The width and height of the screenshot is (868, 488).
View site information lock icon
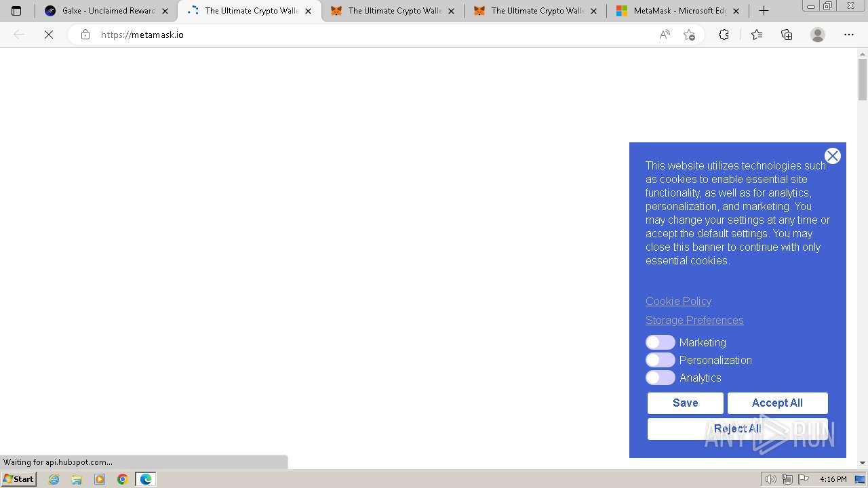pyautogui.click(x=85, y=35)
